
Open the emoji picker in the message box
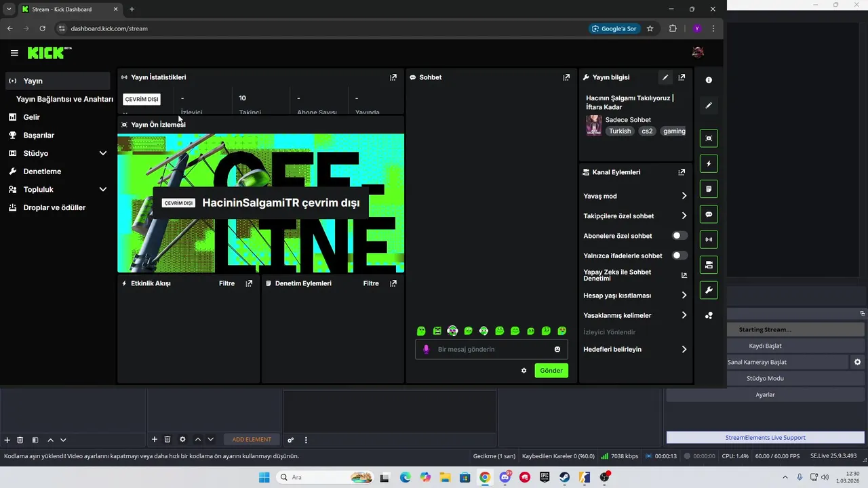(557, 349)
